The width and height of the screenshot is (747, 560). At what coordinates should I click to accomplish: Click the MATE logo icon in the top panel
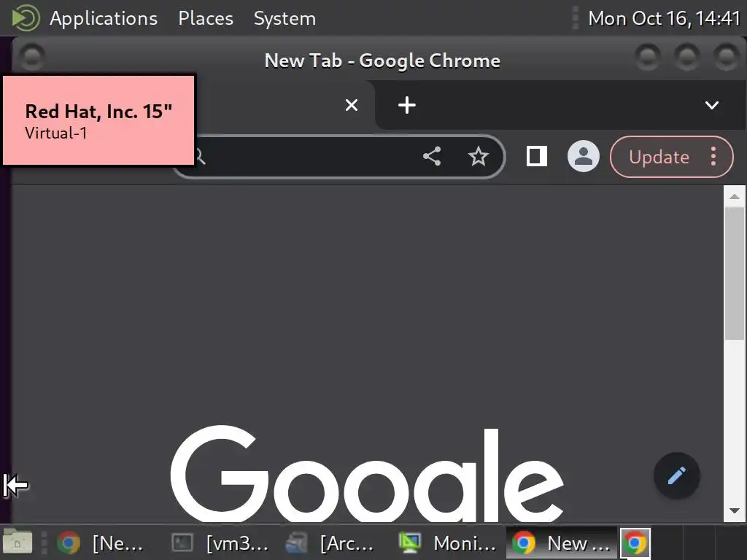pyautogui.click(x=26, y=18)
